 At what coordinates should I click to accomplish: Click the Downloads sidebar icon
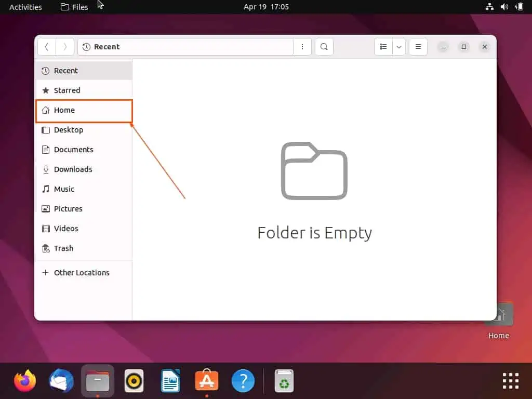coord(46,169)
